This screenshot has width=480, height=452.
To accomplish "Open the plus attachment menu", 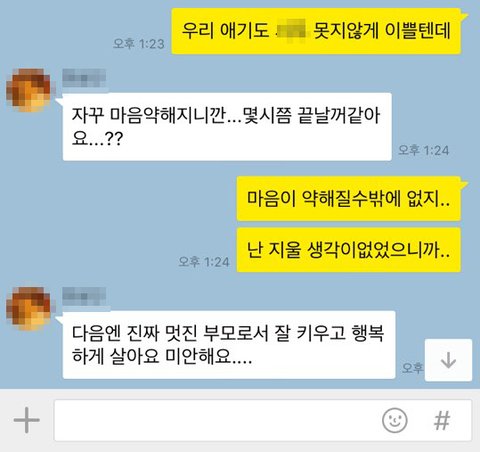I will click(x=27, y=420).
